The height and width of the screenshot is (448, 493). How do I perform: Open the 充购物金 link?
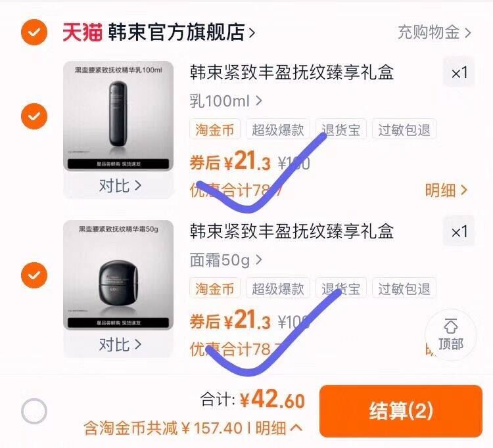coord(434,32)
